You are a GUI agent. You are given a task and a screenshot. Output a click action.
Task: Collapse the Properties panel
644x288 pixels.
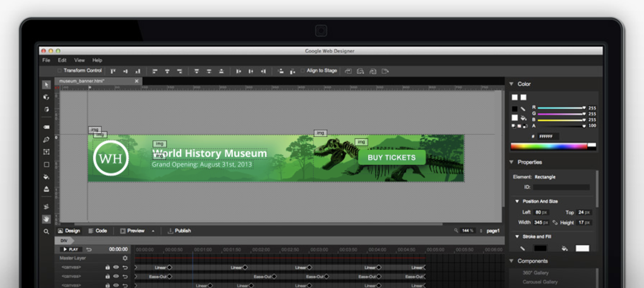click(511, 162)
